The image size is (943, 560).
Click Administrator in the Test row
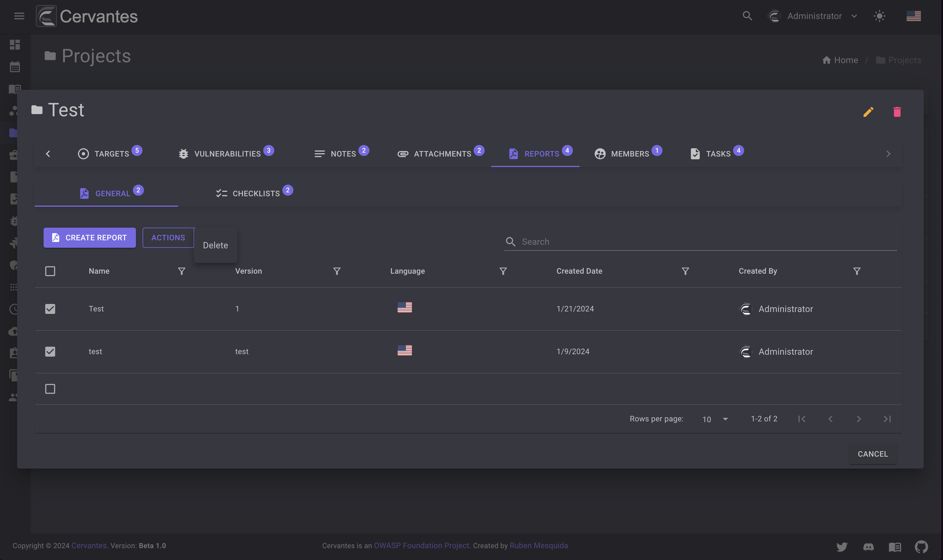(785, 309)
